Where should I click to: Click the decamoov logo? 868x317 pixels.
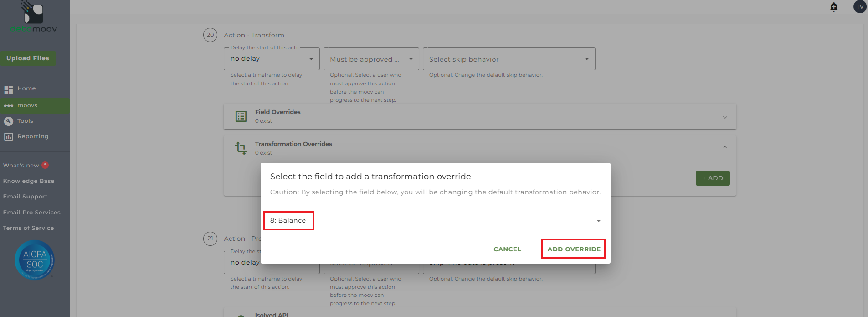point(34,18)
